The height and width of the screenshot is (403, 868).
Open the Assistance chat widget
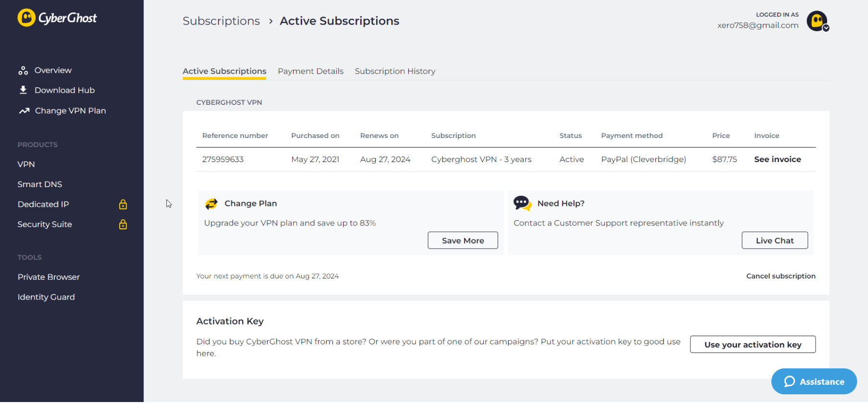[x=814, y=381]
